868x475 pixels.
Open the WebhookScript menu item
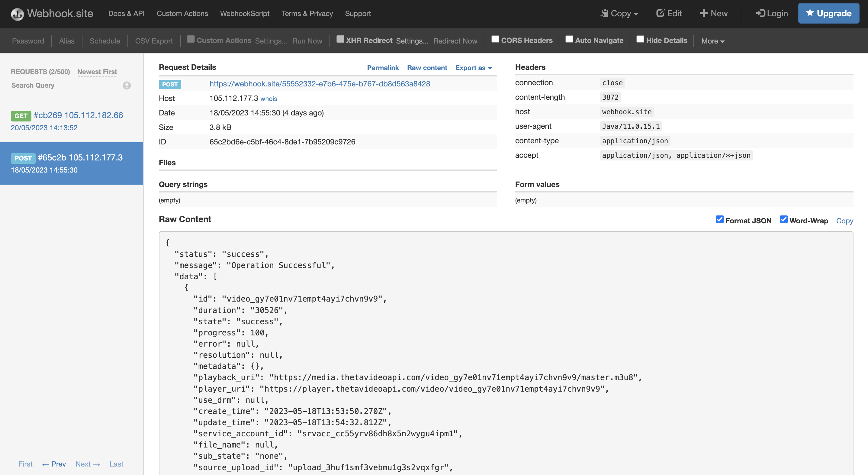[x=245, y=14]
